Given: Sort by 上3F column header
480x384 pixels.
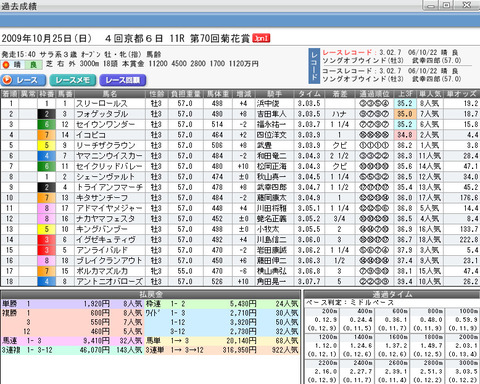Looking at the screenshot, I should pyautogui.click(x=405, y=94).
